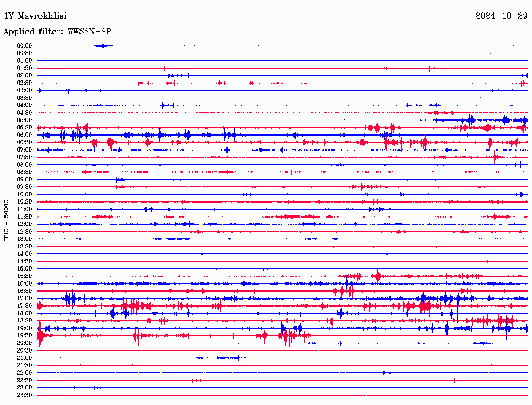Screen dimensions: 532x405
Task: Click the '01:30' time label
Action: pyautogui.click(x=24, y=68)
